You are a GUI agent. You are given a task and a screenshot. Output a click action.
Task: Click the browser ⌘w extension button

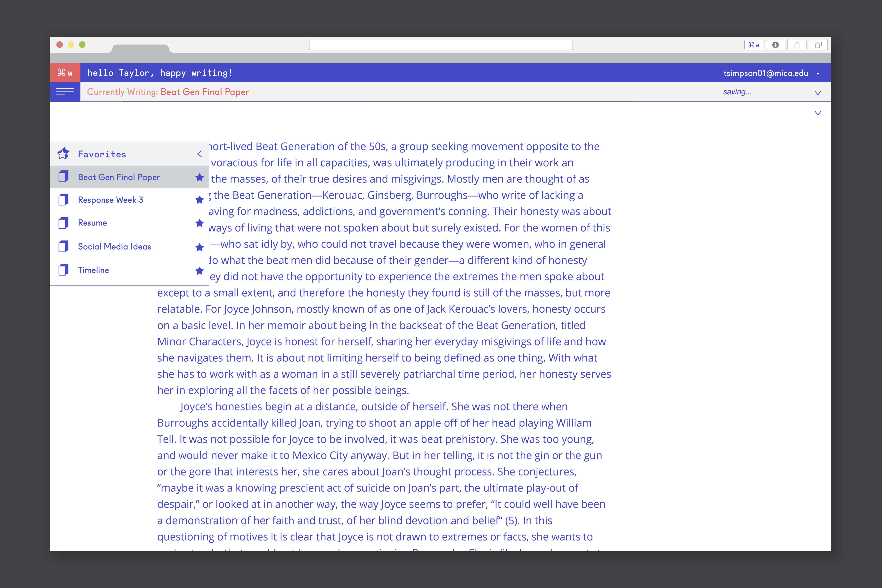pyautogui.click(x=753, y=45)
